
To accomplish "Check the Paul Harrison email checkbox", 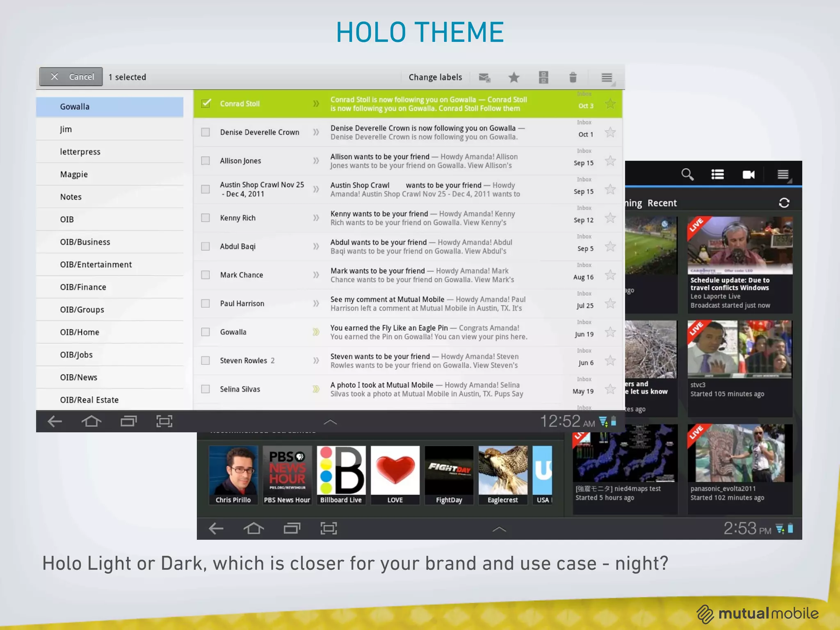I will tap(205, 303).
